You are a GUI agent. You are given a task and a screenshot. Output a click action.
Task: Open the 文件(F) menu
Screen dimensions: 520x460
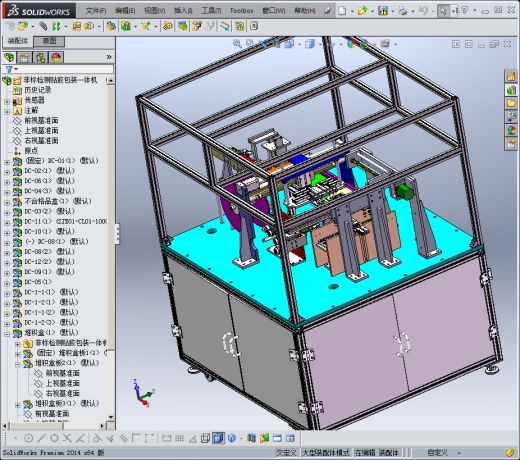[x=96, y=11]
